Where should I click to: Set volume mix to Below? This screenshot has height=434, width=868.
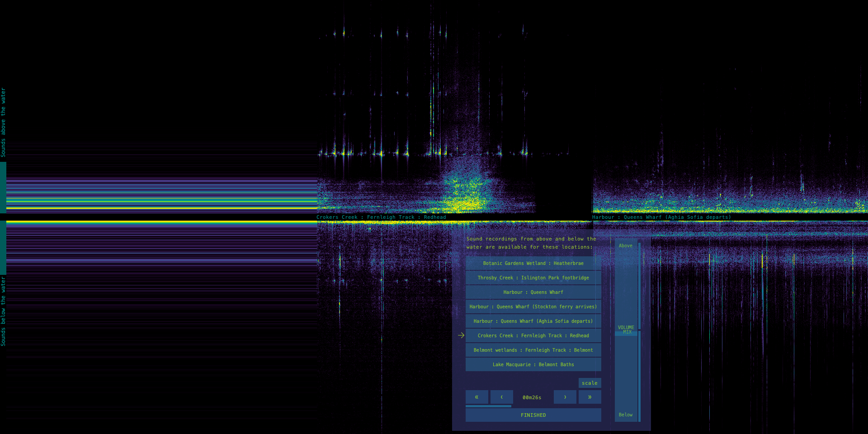pyautogui.click(x=626, y=415)
